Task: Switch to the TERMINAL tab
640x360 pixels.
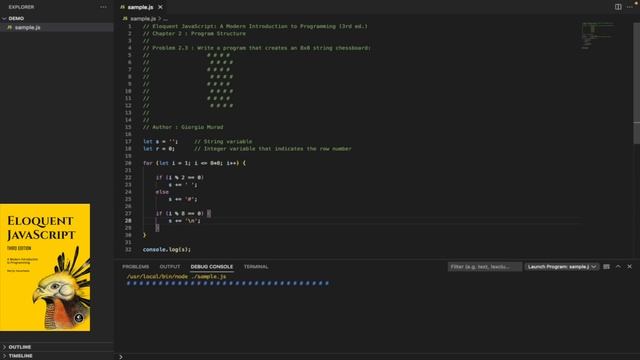Action: [x=256, y=267]
